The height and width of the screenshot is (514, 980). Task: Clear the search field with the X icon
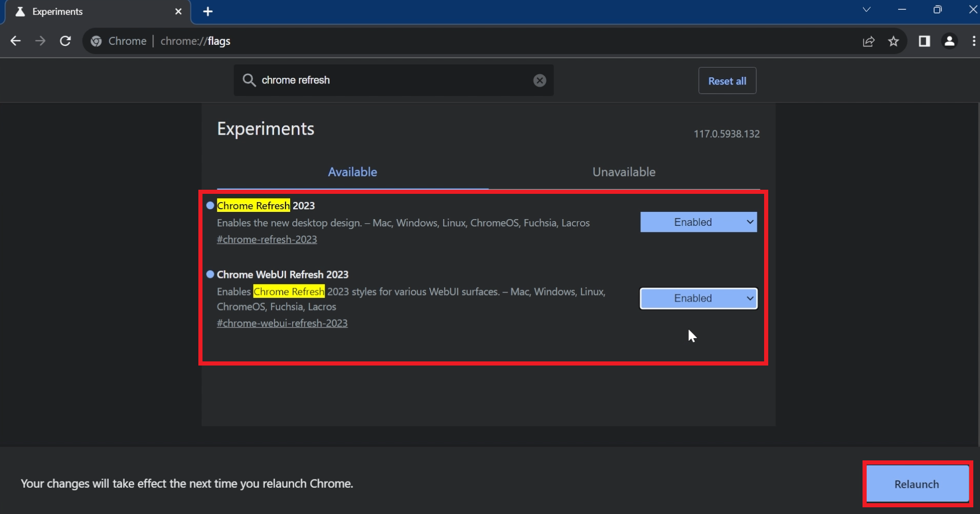pyautogui.click(x=539, y=80)
